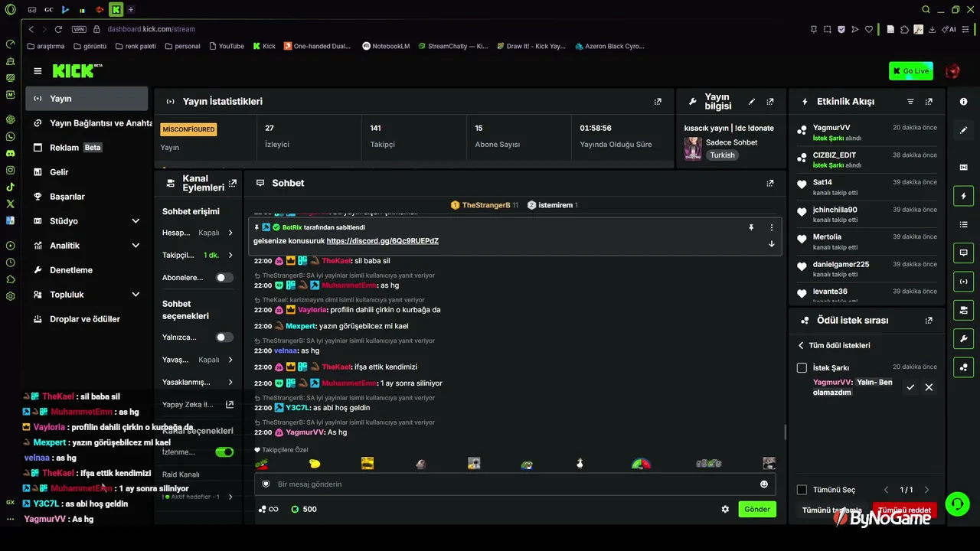Approve the İstek Şarkı request checkmark
Image resolution: width=980 pixels, height=551 pixels.
(910, 387)
